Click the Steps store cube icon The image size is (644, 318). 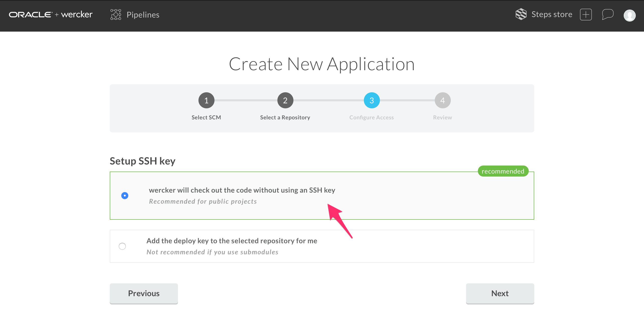pos(521,14)
